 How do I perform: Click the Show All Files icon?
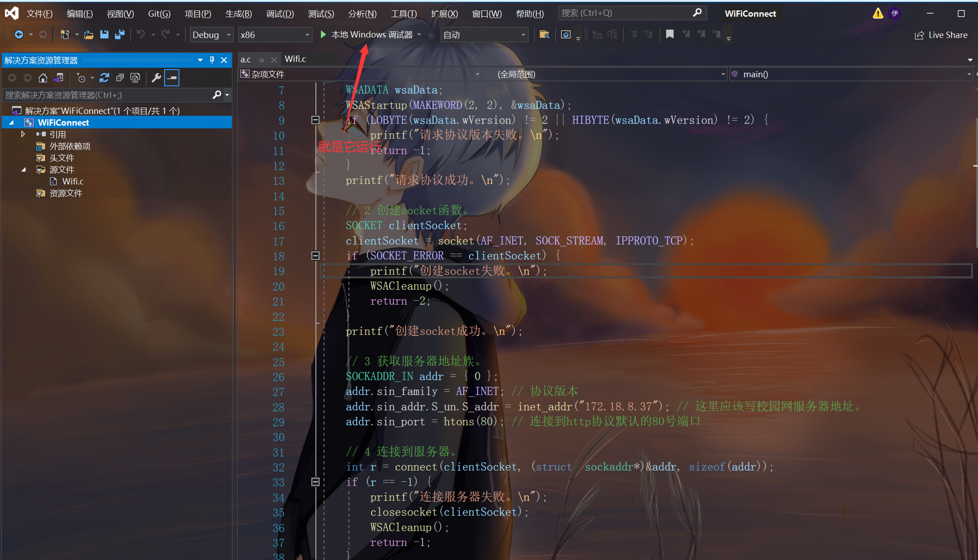135,78
